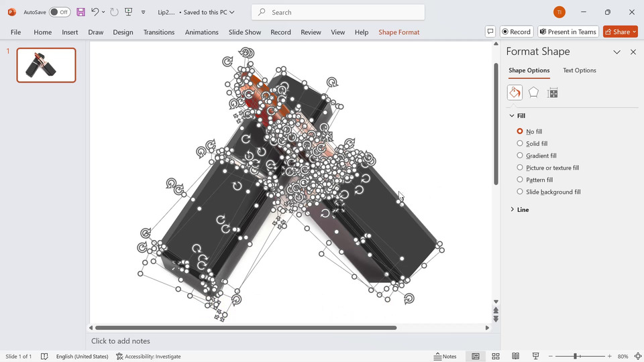The width and height of the screenshot is (644, 362).
Task: Switch to the Review tab
Action: point(311,32)
